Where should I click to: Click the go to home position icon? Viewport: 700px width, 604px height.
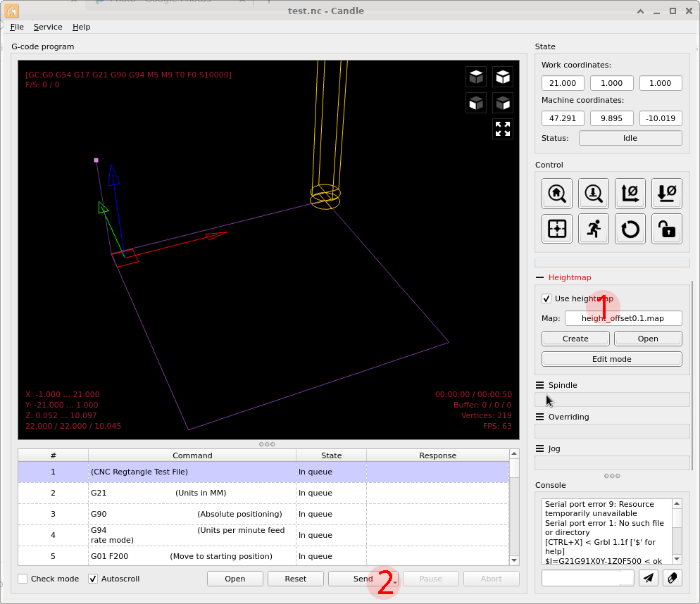[557, 194]
